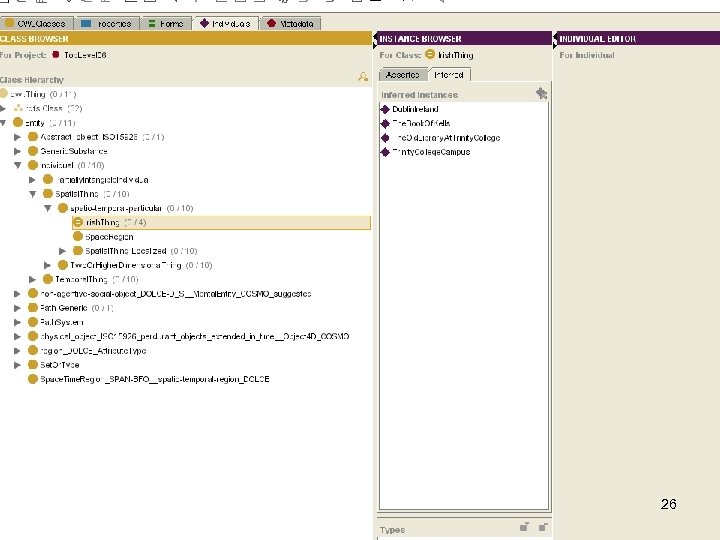720x540 pixels.
Task: Select the DublinIreland instance name
Action: point(415,109)
